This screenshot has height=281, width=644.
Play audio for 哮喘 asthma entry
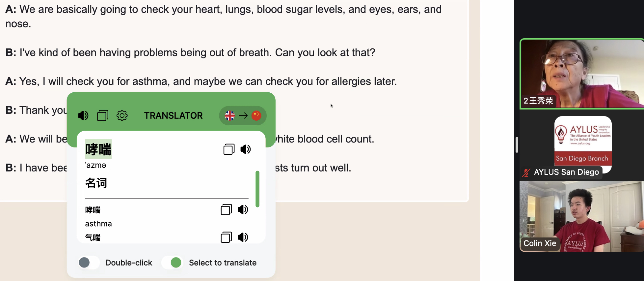click(x=243, y=210)
